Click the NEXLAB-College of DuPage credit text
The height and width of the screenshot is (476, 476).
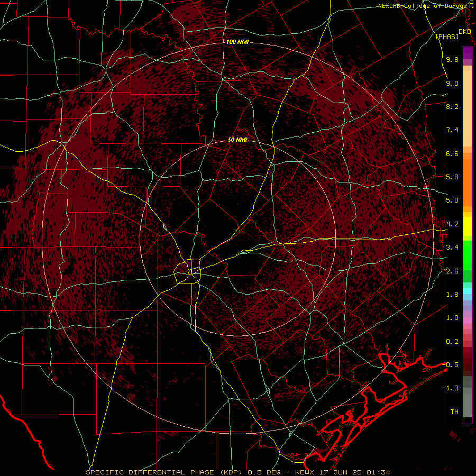tap(423, 6)
